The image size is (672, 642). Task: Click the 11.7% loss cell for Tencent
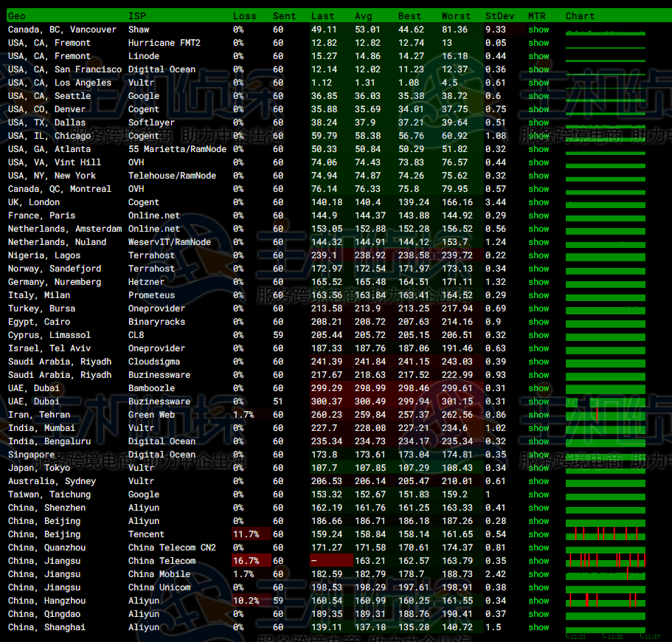click(246, 534)
